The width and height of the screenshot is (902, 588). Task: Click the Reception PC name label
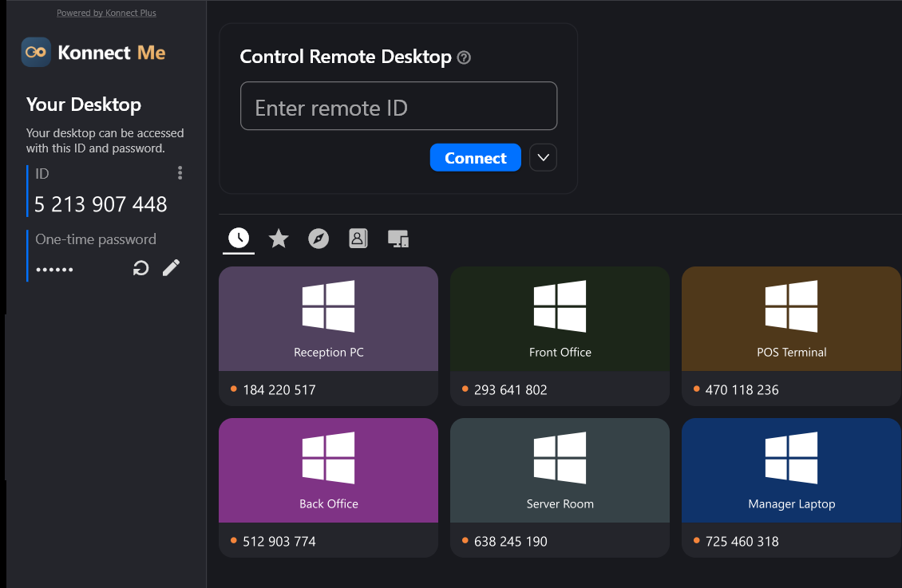328,353
